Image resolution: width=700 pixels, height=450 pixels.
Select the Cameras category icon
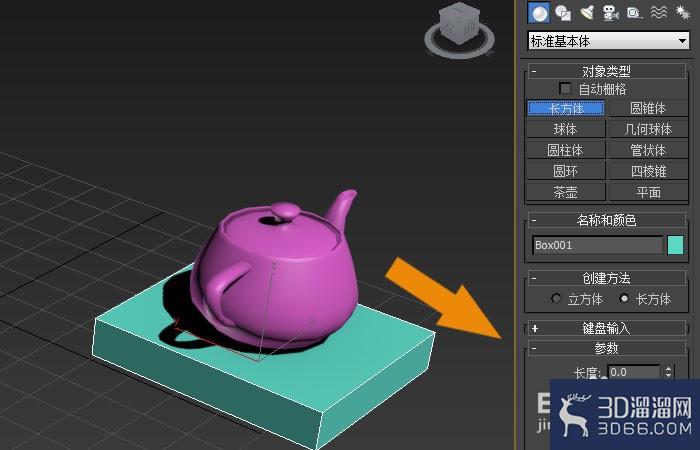pos(610,12)
